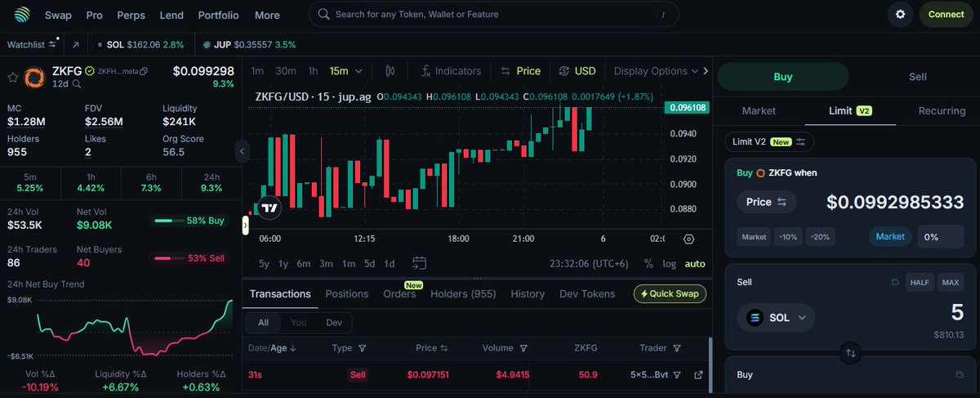This screenshot has height=398, width=980.
Task: Open the Jupiter logo home link
Action: pyautogui.click(x=21, y=15)
